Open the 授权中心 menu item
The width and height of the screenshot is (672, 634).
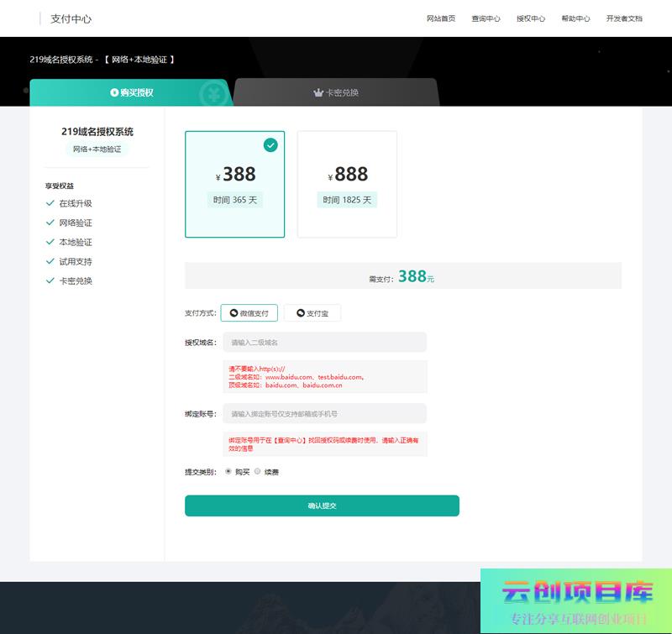click(x=530, y=18)
